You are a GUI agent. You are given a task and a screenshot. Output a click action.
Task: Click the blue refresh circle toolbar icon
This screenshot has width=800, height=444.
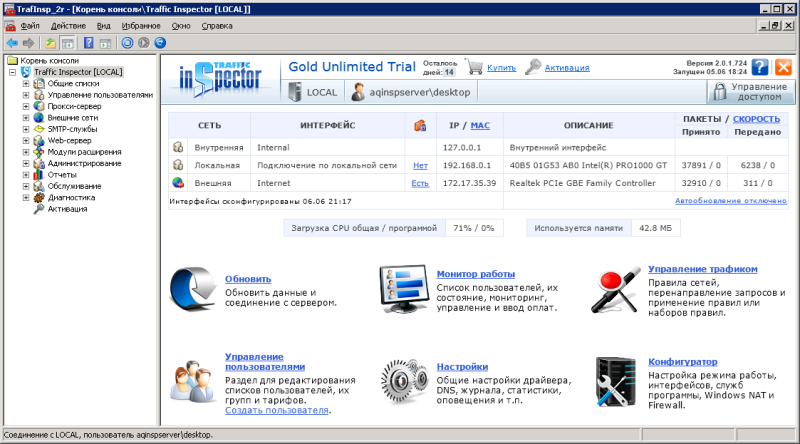point(160,43)
